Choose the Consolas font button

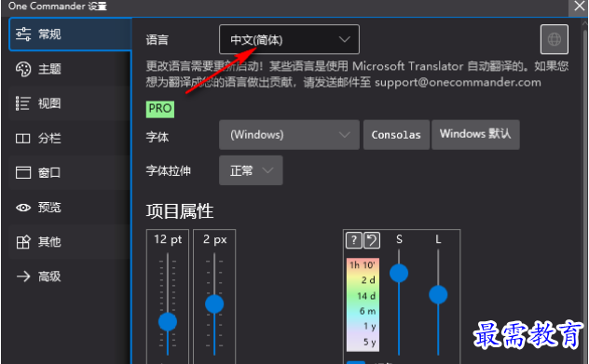click(x=396, y=135)
